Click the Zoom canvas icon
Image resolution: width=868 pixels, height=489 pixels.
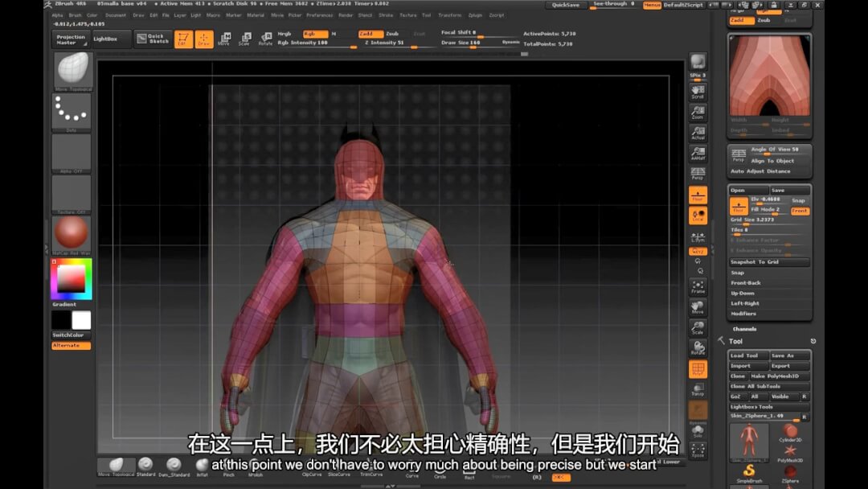[x=698, y=113]
